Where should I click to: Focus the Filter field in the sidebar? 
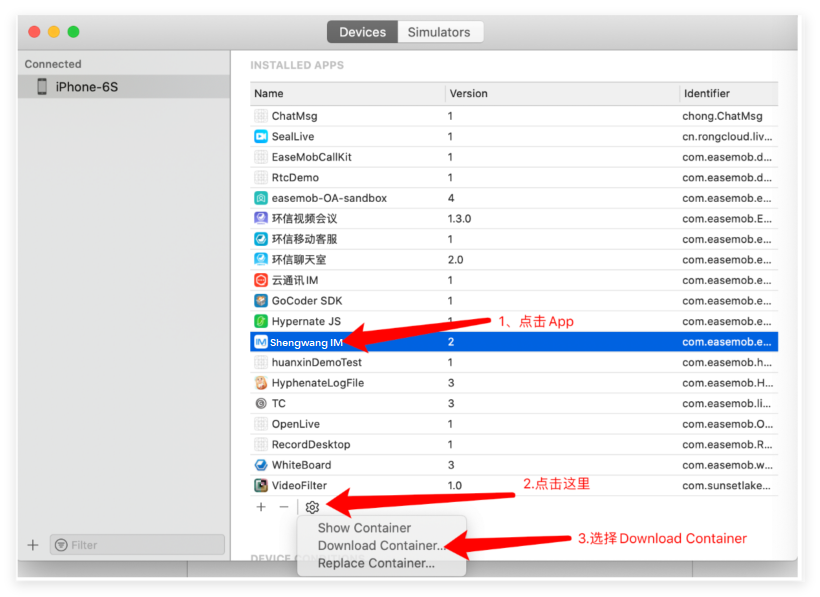coord(138,545)
